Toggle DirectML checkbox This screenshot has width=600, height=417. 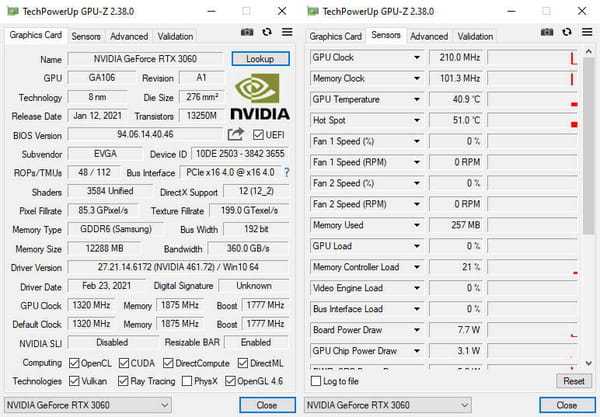point(243,363)
